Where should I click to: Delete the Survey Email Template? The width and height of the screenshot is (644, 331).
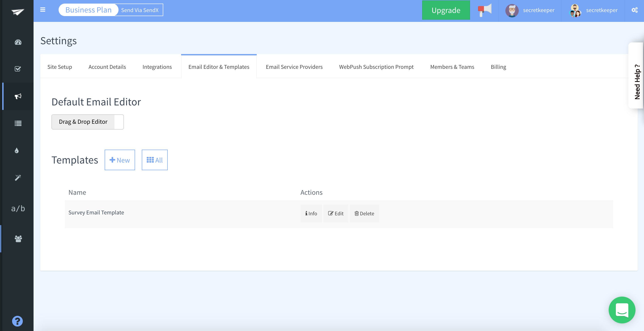[364, 214]
